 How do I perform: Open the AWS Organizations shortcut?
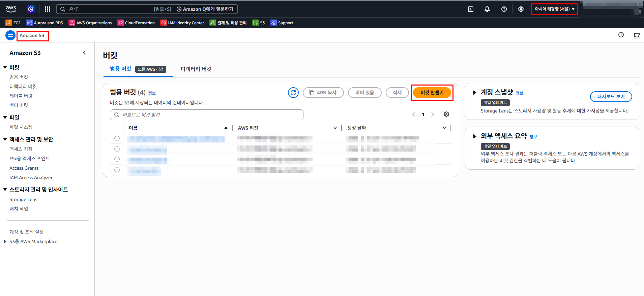90,23
